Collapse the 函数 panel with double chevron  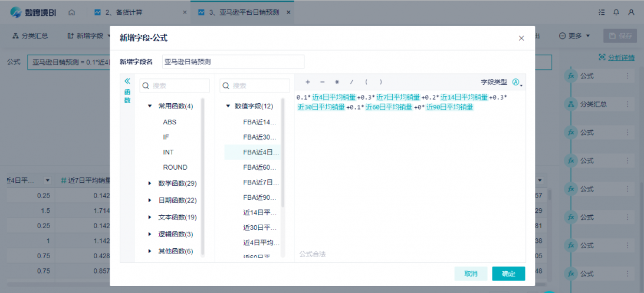[x=127, y=81]
